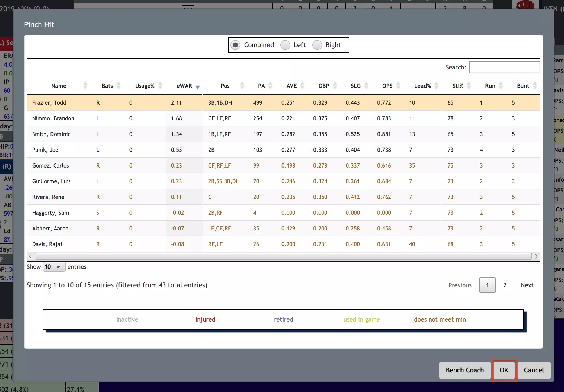Click the horizontal table scrollbar
This screenshot has height=392, width=564.
[283, 256]
